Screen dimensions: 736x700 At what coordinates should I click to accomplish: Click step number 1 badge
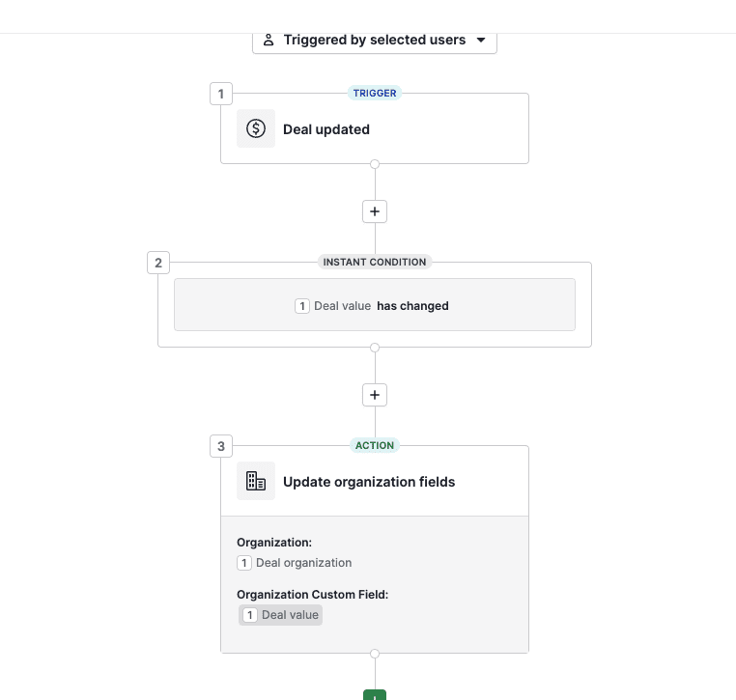(x=221, y=94)
